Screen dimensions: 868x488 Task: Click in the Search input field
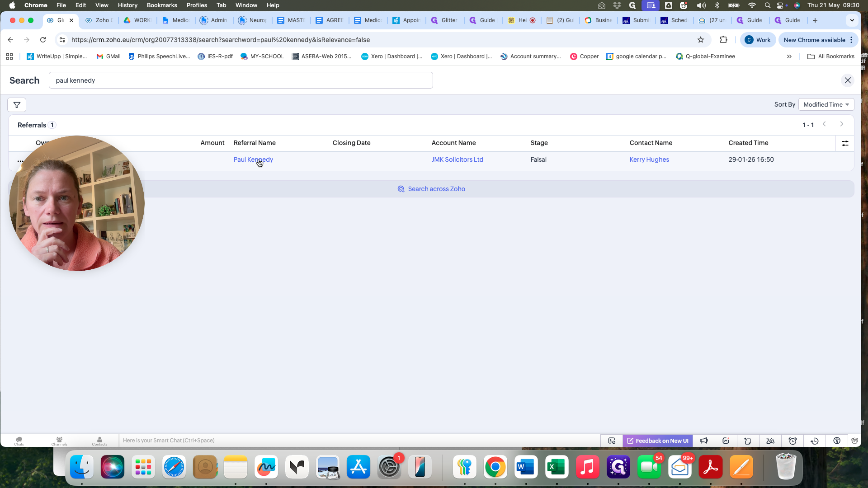241,80
